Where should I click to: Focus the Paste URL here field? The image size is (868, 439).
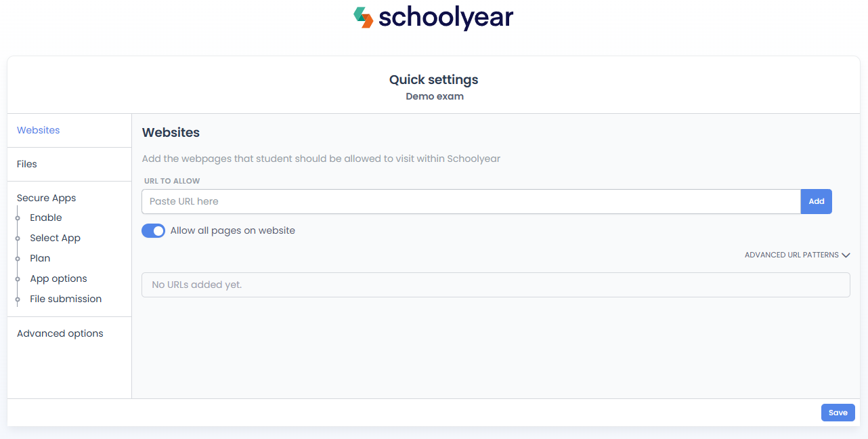pos(471,201)
